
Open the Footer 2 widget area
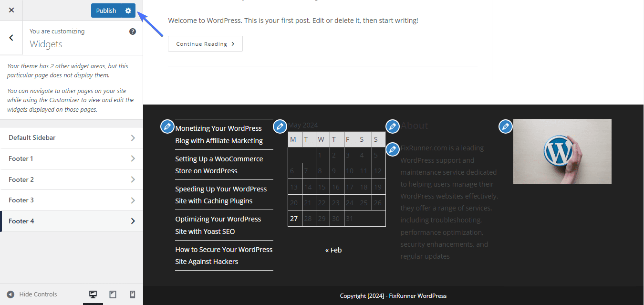tap(72, 179)
